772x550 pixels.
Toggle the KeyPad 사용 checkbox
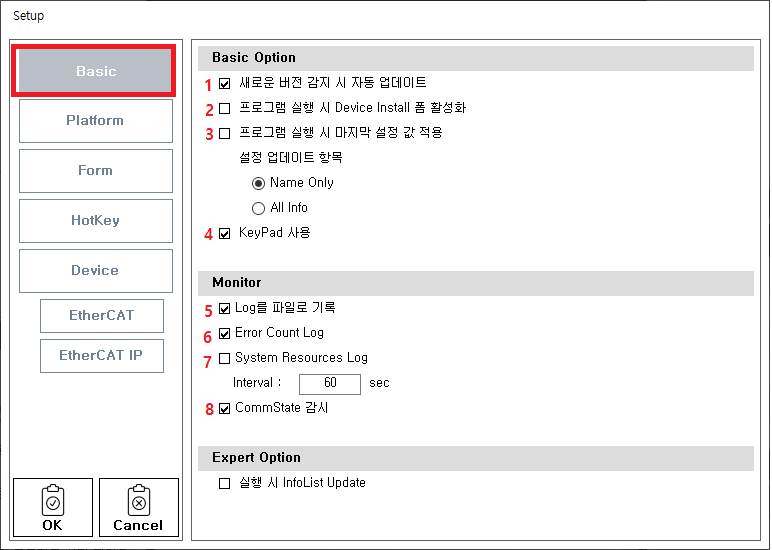click(224, 233)
